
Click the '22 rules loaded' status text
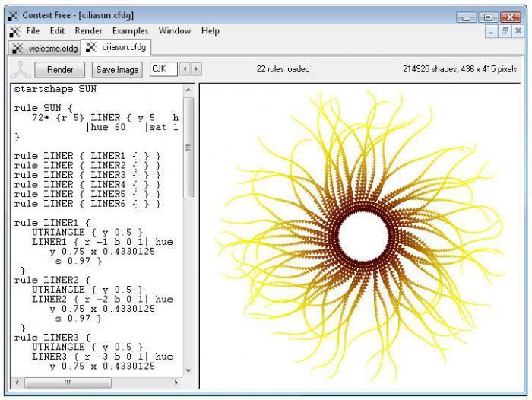[283, 69]
